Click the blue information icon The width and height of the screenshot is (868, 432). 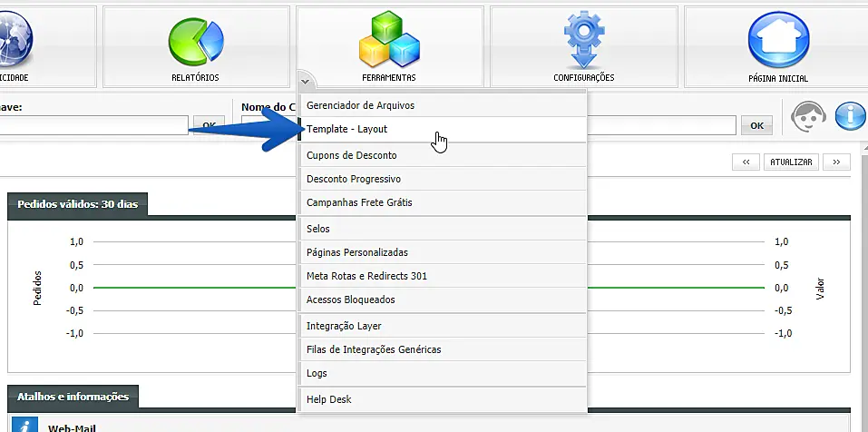click(850, 117)
